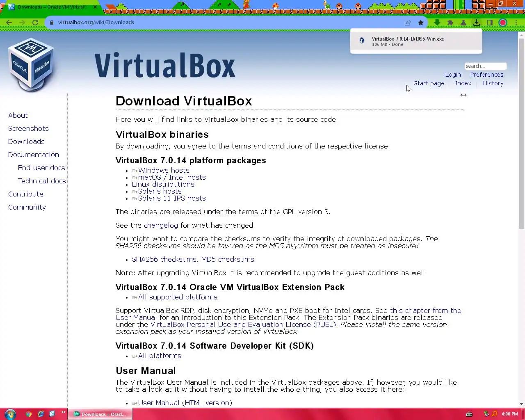Screen dimensions: 525x420
Task: Launch Chrome from the taskbar quick launch
Action: pos(29,414)
